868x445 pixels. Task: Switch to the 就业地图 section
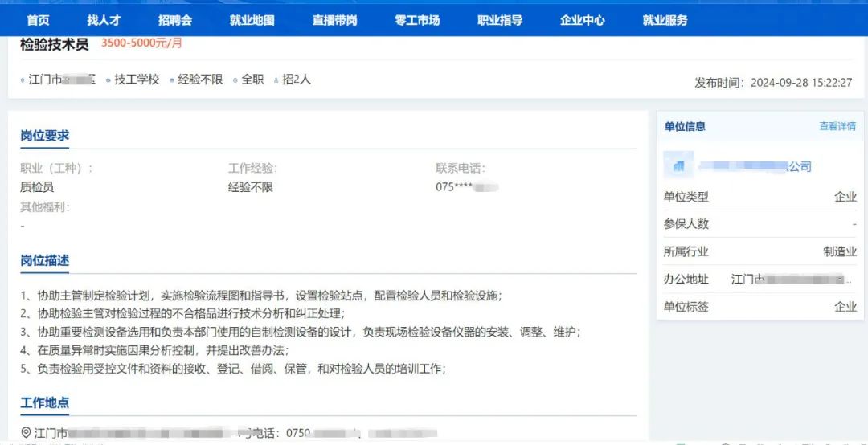click(252, 20)
